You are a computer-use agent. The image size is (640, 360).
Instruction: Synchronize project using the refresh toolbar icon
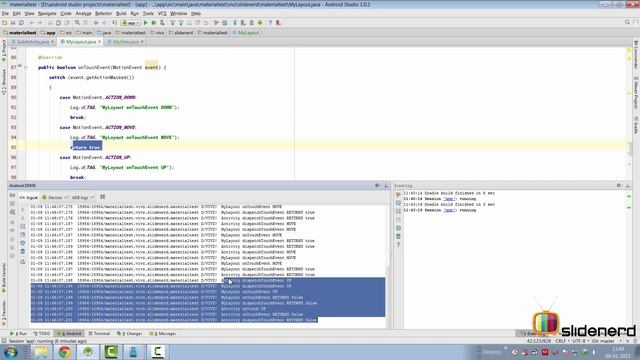pos(21,23)
